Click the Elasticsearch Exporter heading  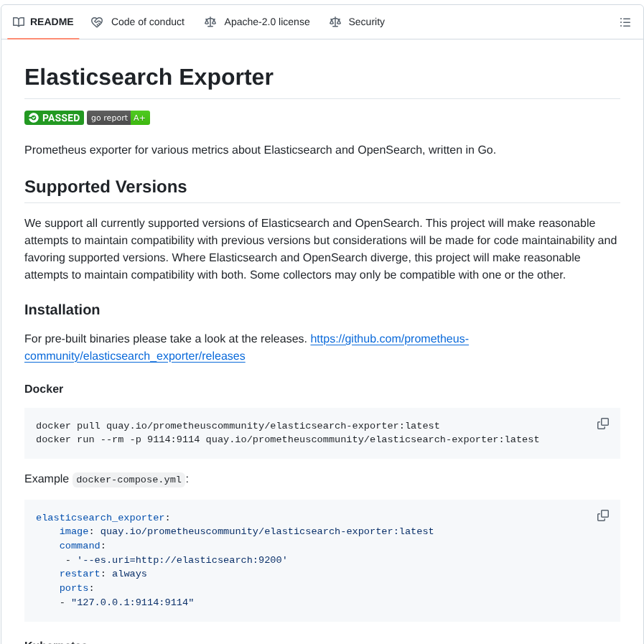149,77
